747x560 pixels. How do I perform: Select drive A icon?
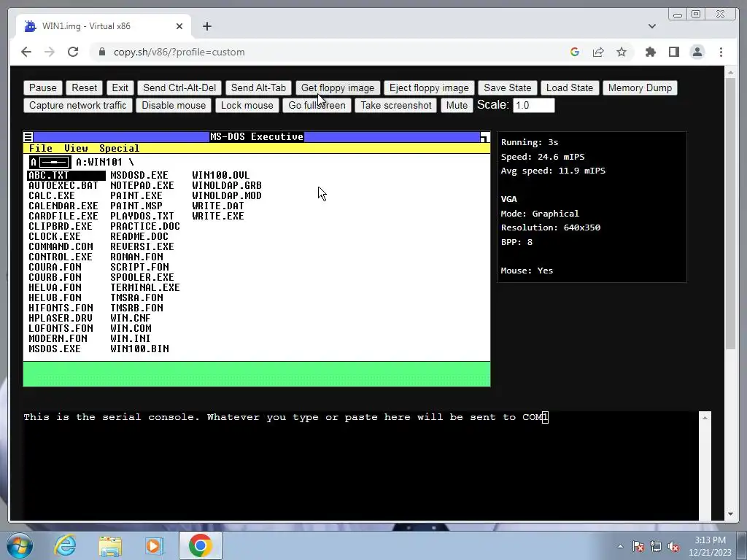[x=50, y=162]
